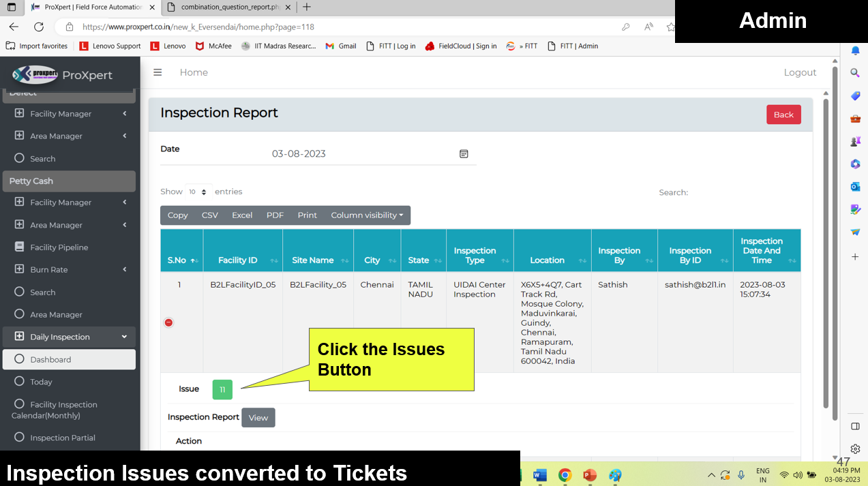Click the Edge sidebar Outlook icon
The image size is (868, 486).
[x=855, y=186]
